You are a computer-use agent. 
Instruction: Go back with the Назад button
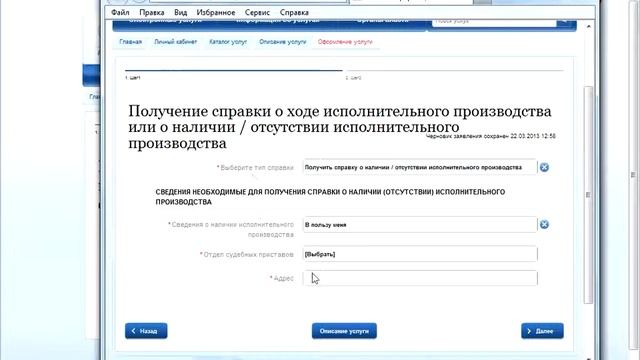146,331
